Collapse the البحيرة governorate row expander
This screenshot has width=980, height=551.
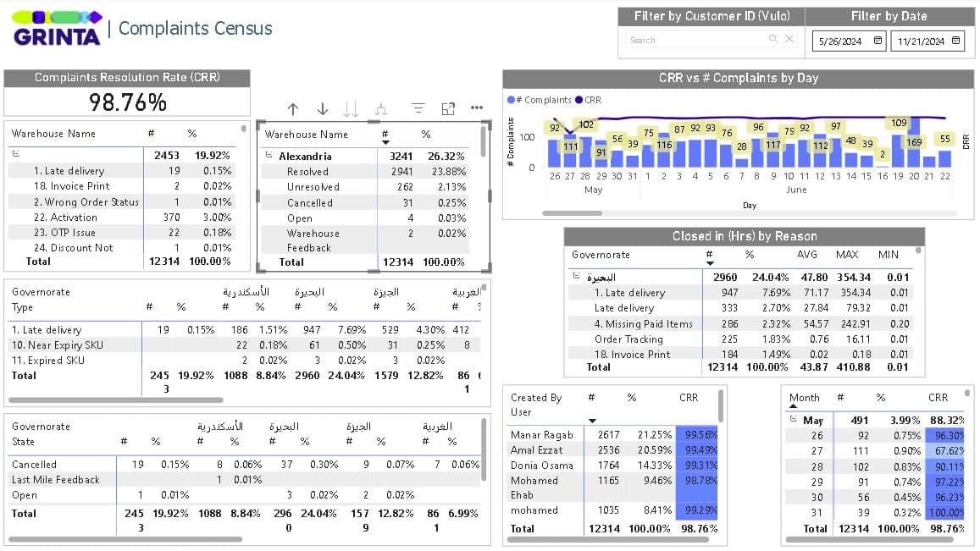(x=576, y=276)
